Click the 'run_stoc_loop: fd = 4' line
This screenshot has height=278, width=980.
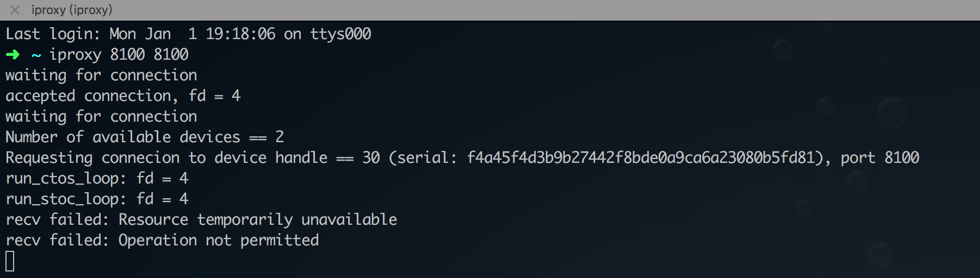click(x=97, y=199)
